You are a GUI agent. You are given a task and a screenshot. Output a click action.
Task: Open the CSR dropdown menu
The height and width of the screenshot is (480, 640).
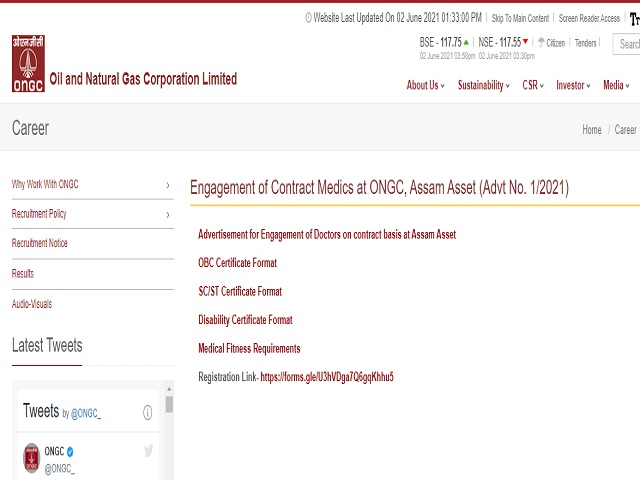coord(533,85)
